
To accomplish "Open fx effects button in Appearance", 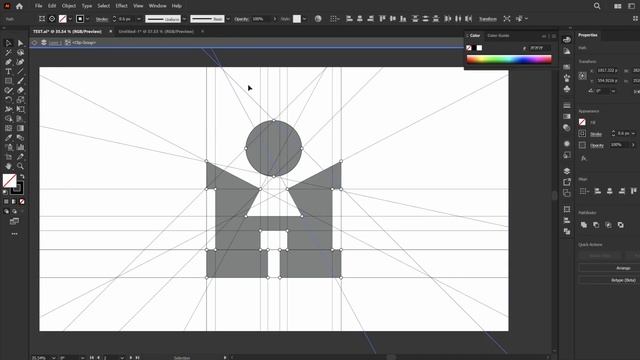I will pos(584,158).
